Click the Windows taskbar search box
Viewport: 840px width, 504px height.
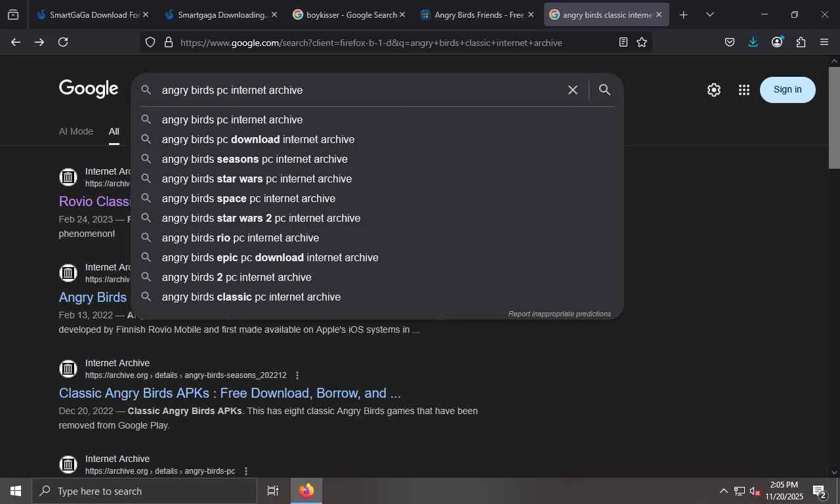pyautogui.click(x=143, y=491)
